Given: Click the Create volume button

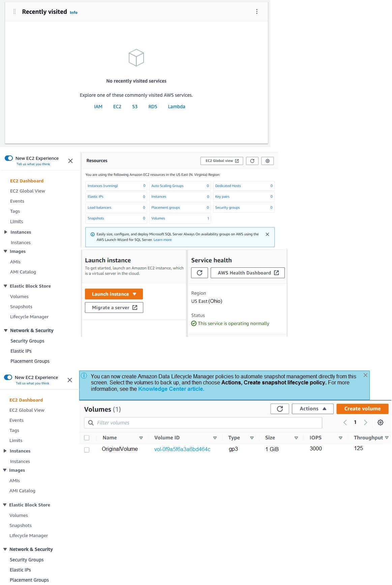Looking at the screenshot, I should pyautogui.click(x=362, y=409).
